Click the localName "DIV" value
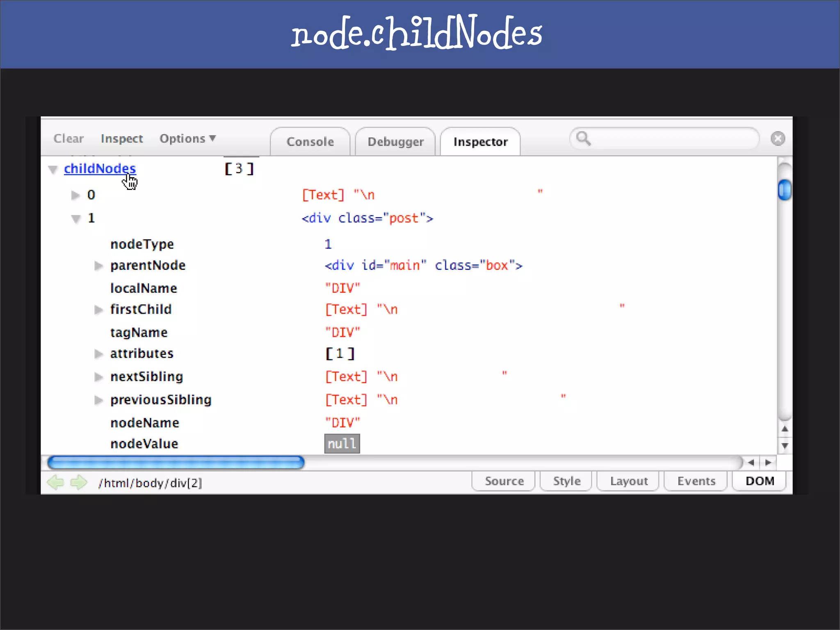840x630 pixels. (x=342, y=288)
